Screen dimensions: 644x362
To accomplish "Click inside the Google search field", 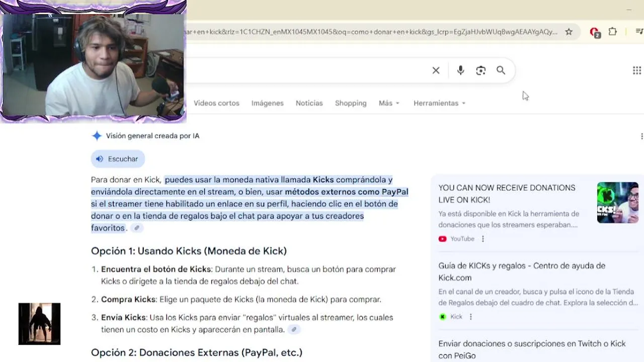I will 307,70.
